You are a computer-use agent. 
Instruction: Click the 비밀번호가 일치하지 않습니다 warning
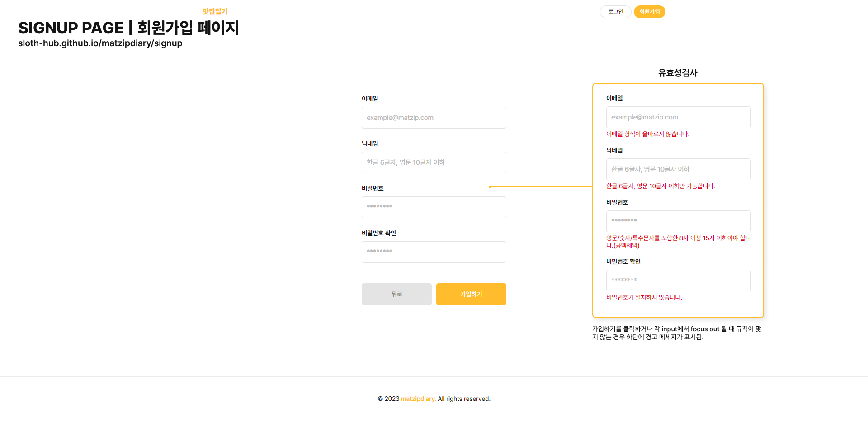click(x=644, y=297)
